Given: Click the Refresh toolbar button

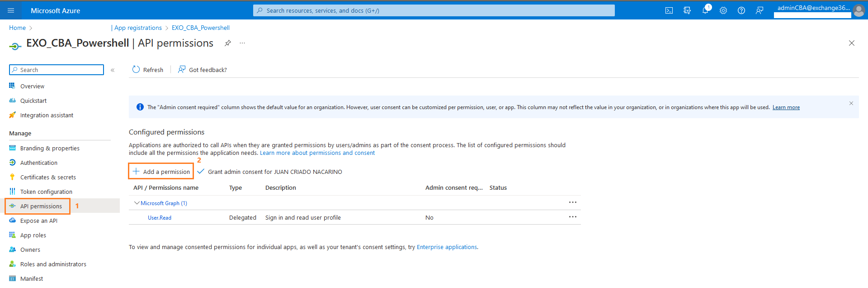Looking at the screenshot, I should (x=148, y=70).
